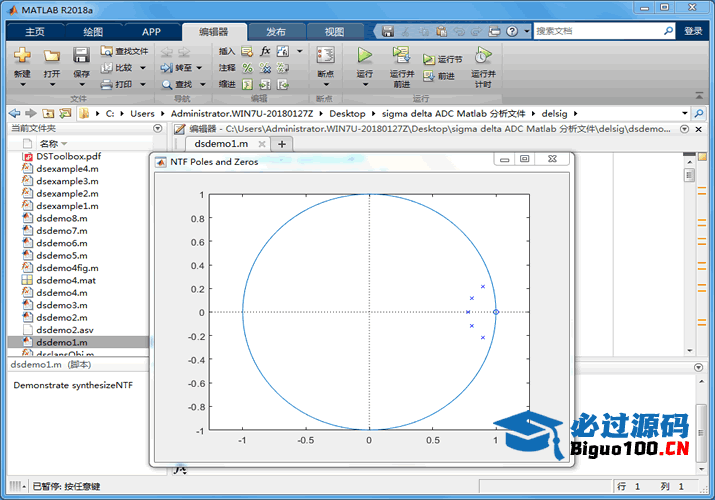The width and height of the screenshot is (715, 500).
Task: Click the Find (查找) magnifier icon
Action: [x=167, y=84]
